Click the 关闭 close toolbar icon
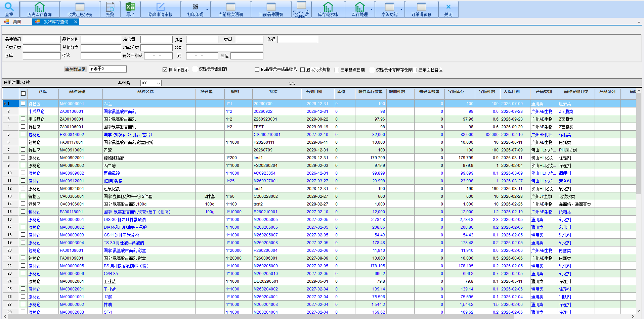Screen dimensions: 644x319 coord(448,9)
